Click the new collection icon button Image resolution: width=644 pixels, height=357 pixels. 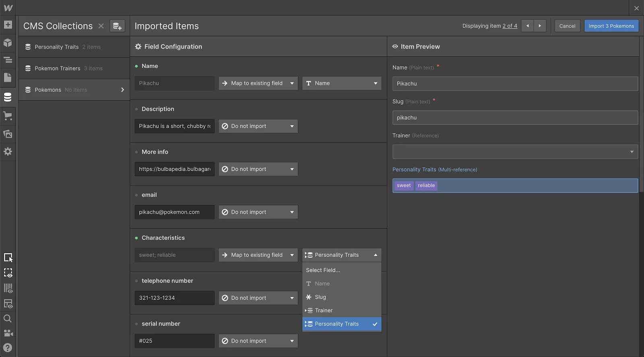[x=117, y=26]
